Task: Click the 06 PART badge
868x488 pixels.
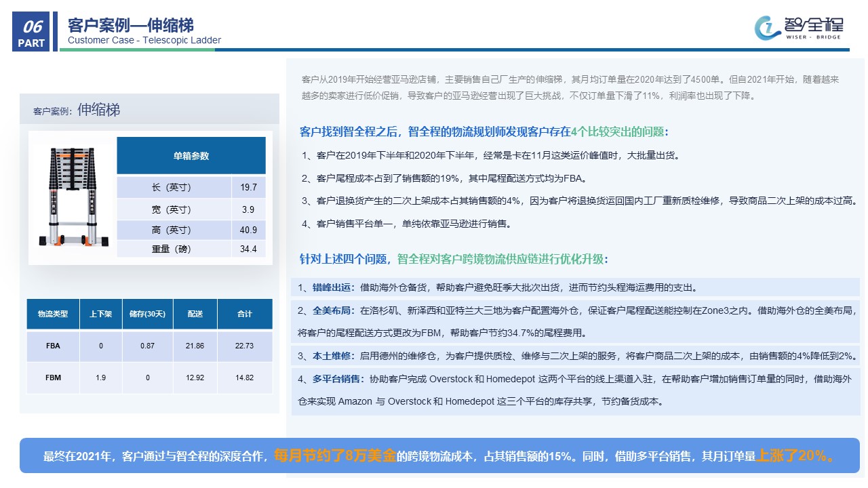Action: pos(32,33)
